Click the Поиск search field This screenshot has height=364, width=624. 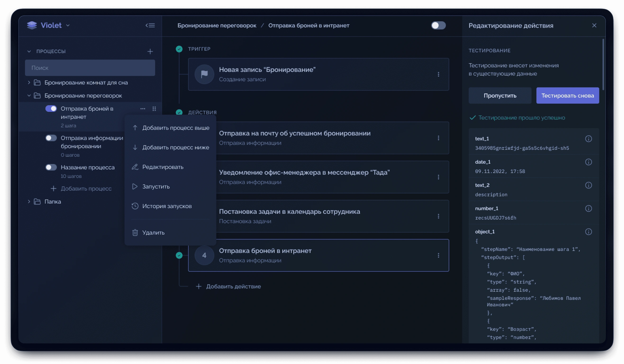(90, 68)
